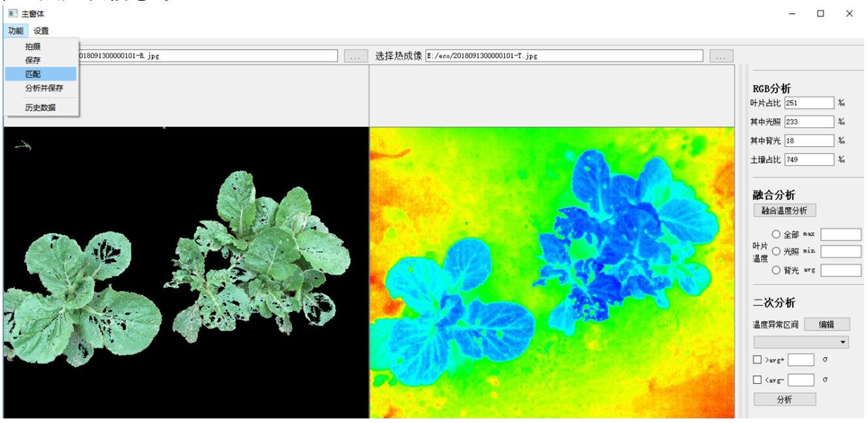Select the 背光 radio button
The image size is (868, 423).
[x=776, y=270]
